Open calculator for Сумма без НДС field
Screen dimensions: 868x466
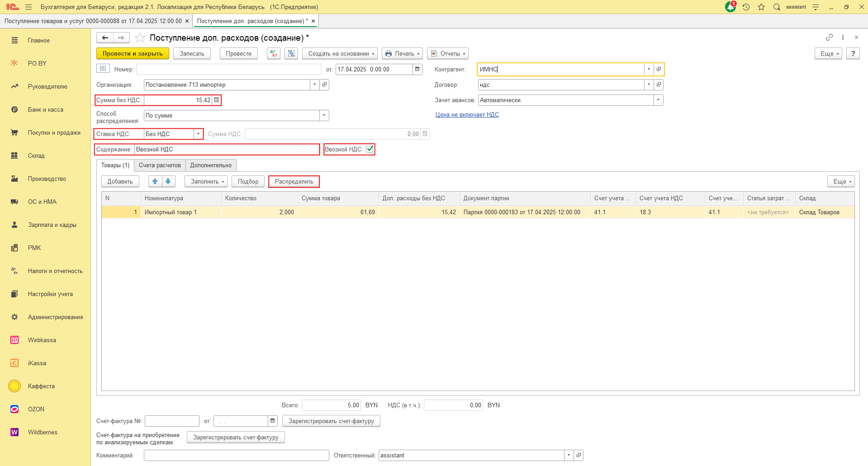[216, 100]
